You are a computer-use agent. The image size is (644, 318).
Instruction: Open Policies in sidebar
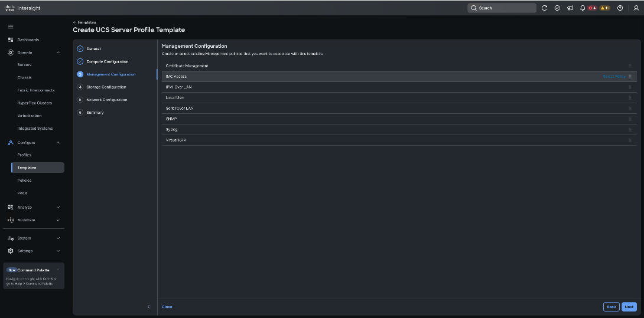(x=25, y=181)
